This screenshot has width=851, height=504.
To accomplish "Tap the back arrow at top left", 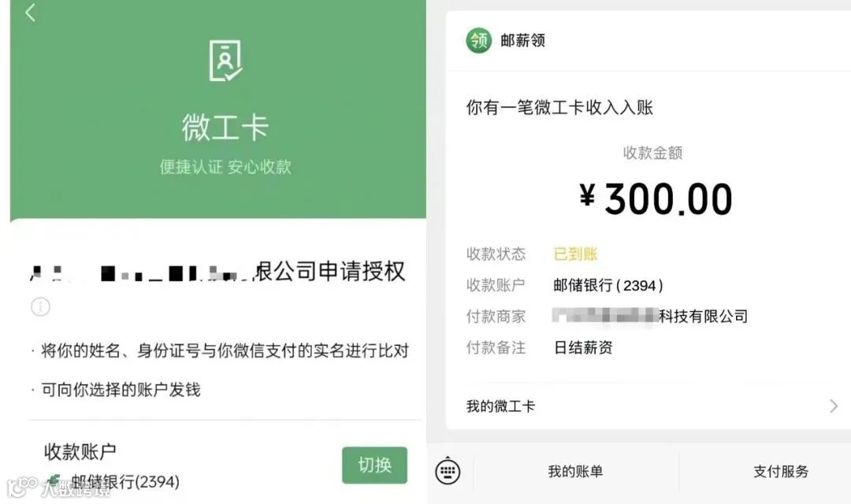I will tap(31, 13).
